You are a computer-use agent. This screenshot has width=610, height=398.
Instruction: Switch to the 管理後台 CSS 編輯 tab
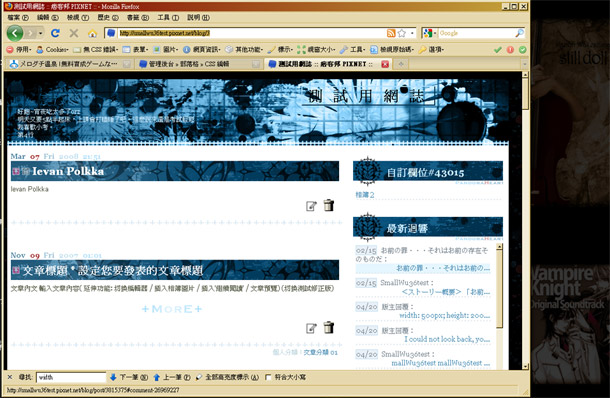pyautogui.click(x=199, y=64)
